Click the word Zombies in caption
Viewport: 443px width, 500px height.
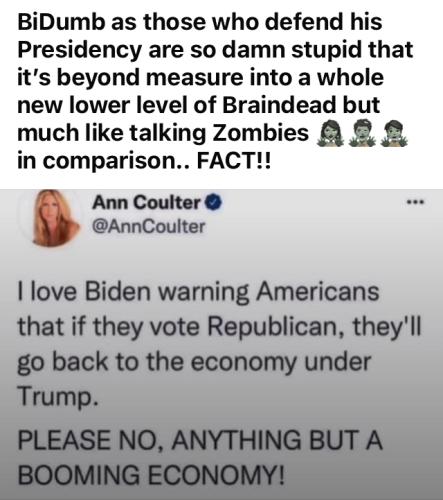(260, 133)
